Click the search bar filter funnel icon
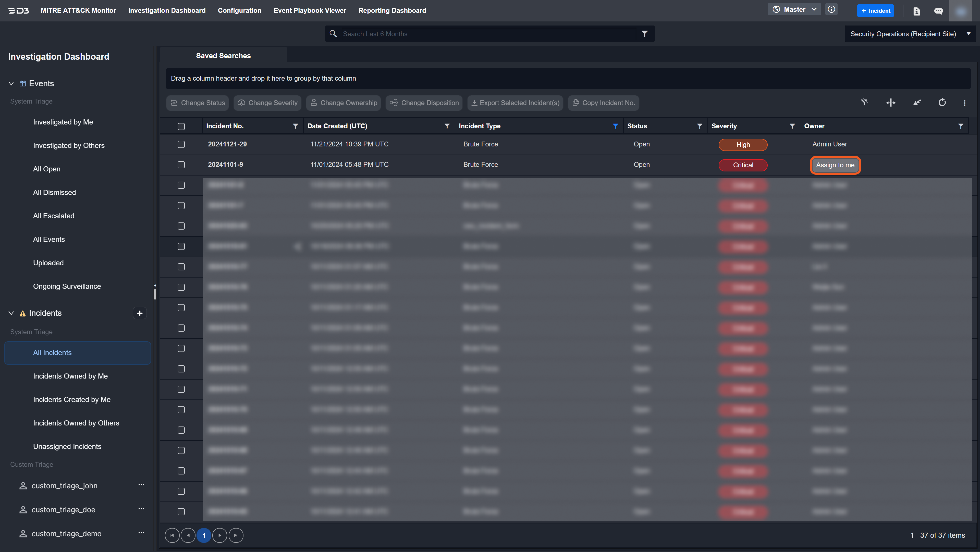The height and width of the screenshot is (552, 980). click(644, 34)
